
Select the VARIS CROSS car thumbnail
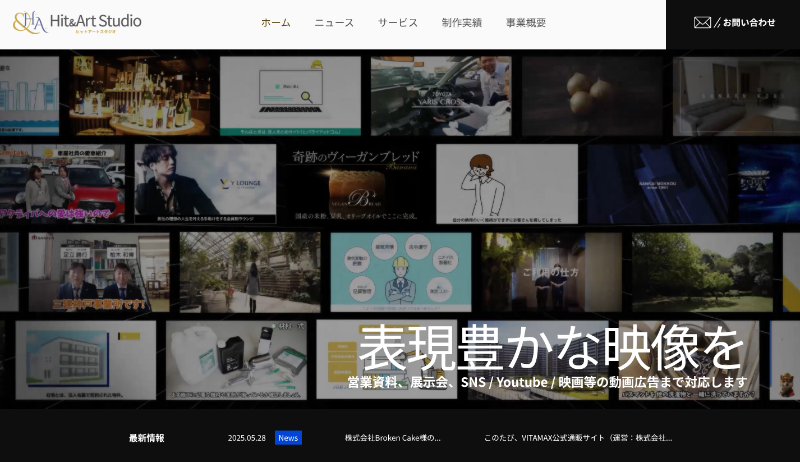[440, 95]
